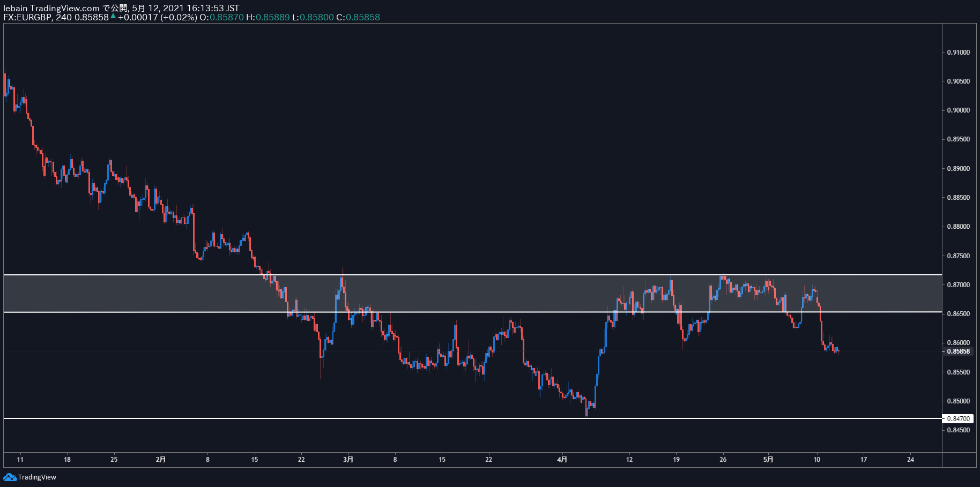Click the current price label 0.85858
The image size is (980, 487).
click(x=958, y=351)
